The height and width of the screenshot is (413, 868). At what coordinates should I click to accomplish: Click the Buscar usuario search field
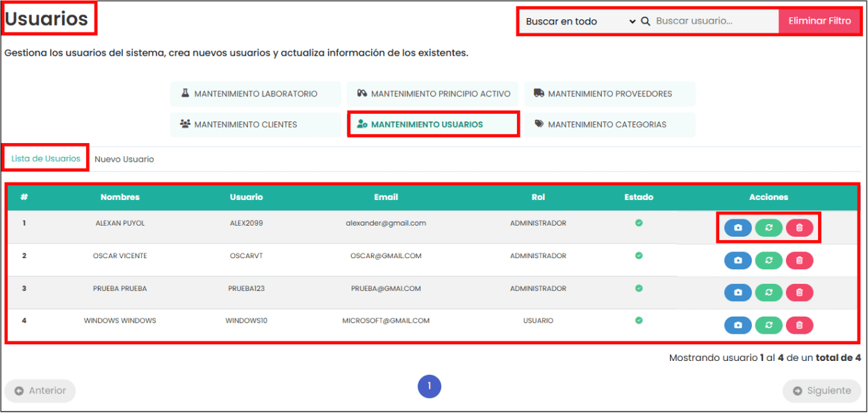[714, 22]
